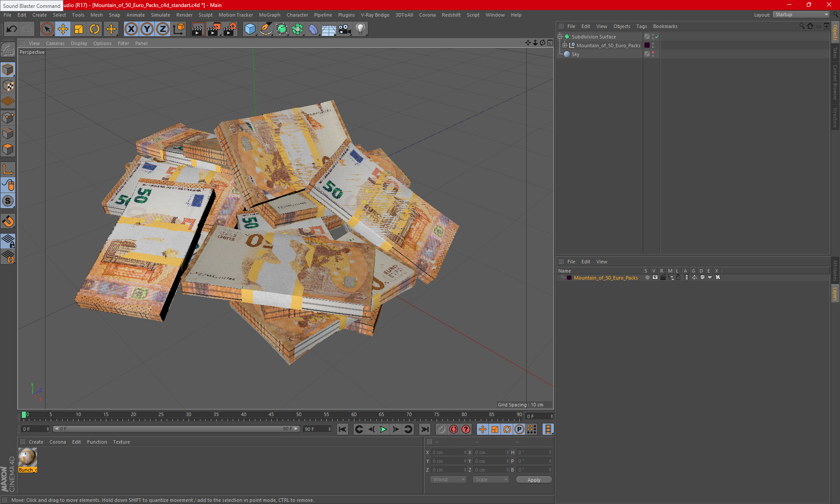Switch to Model mode
840x504 pixels.
coord(8,70)
